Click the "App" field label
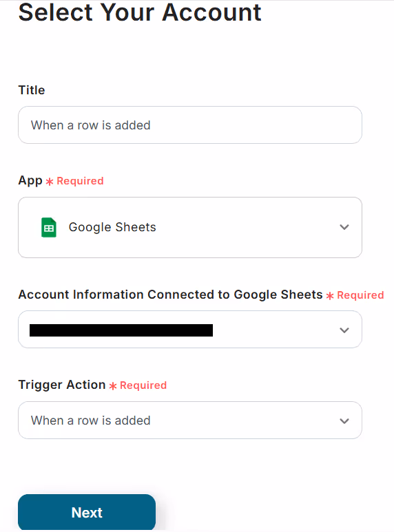Screen dimensions: 394x532 pyautogui.click(x=30, y=180)
